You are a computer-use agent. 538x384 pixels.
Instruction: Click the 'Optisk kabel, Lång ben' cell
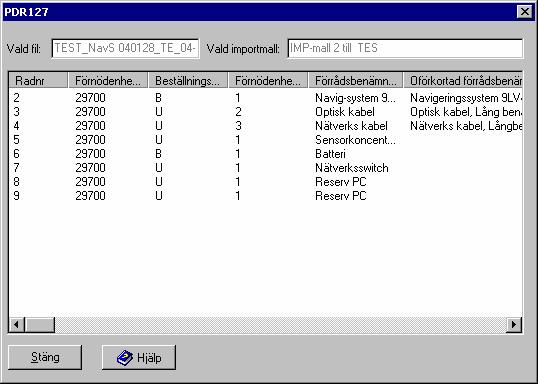[466, 112]
